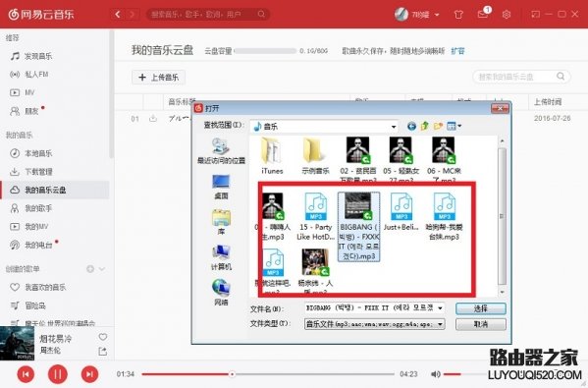
Task: Open the user avatar profile
Action: click(401, 15)
